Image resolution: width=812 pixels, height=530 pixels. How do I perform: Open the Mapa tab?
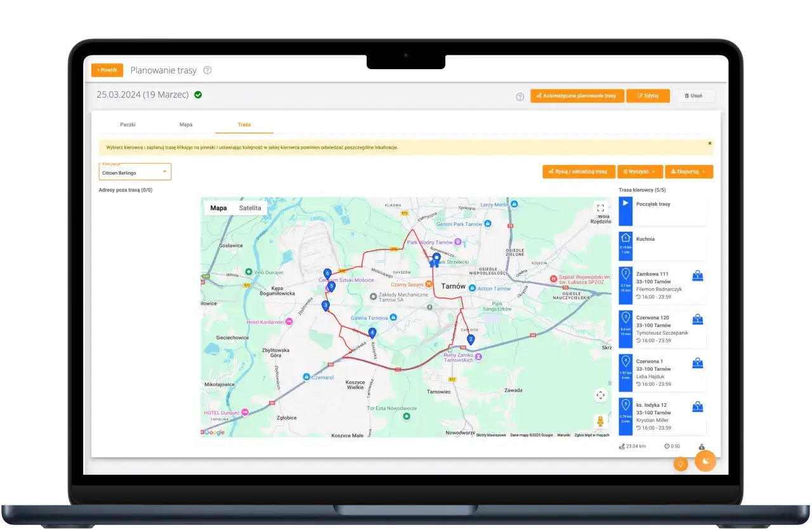pos(186,125)
